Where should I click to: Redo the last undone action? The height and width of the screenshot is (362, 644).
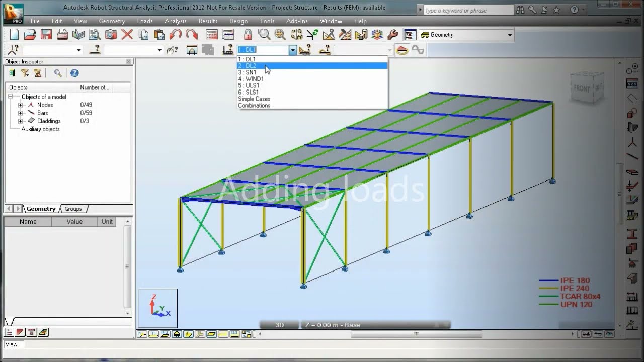[192, 35]
